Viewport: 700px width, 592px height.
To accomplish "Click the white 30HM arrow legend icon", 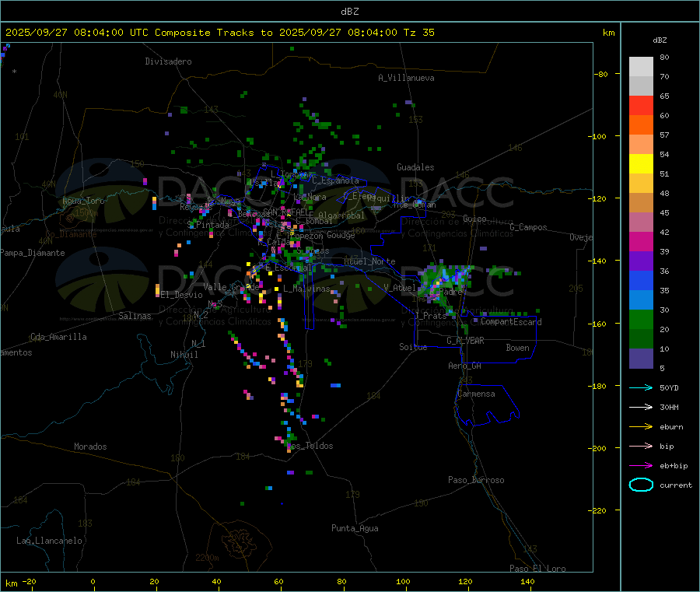I will click(x=641, y=407).
